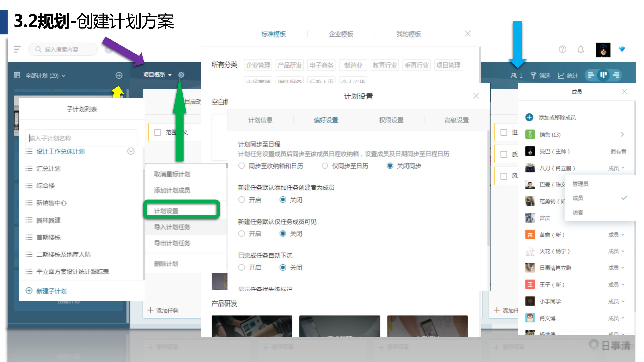Click 添加任务 under 项目概览 column
The image size is (644, 362).
click(163, 311)
